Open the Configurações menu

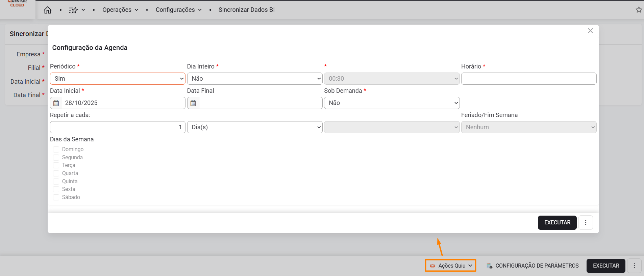[178, 10]
